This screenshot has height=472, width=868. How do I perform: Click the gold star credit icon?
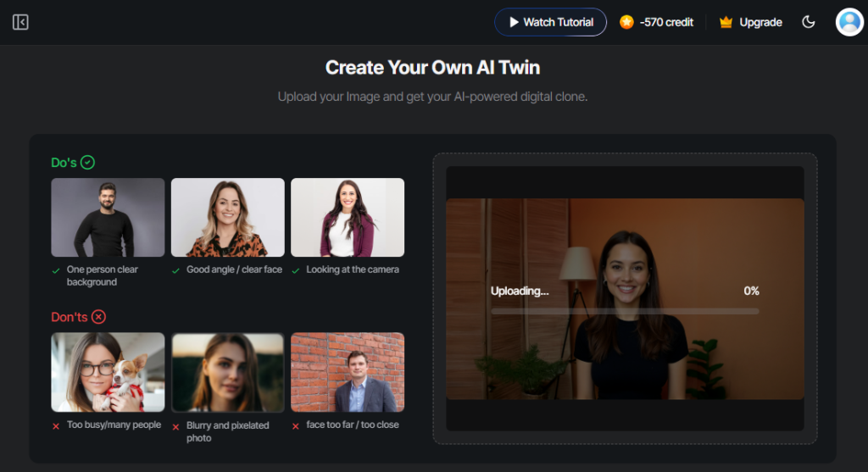[x=626, y=22]
